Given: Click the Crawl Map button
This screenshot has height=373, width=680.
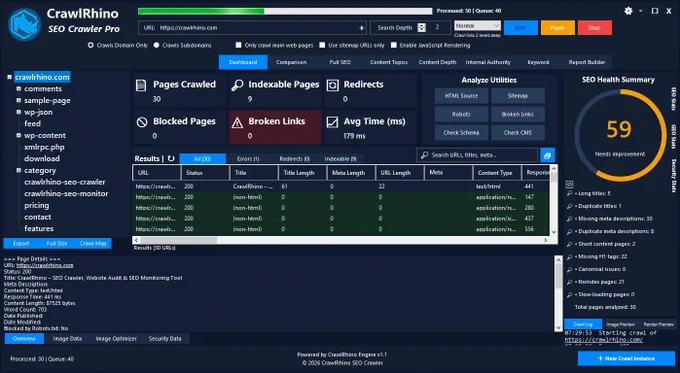Looking at the screenshot, I should (93, 243).
